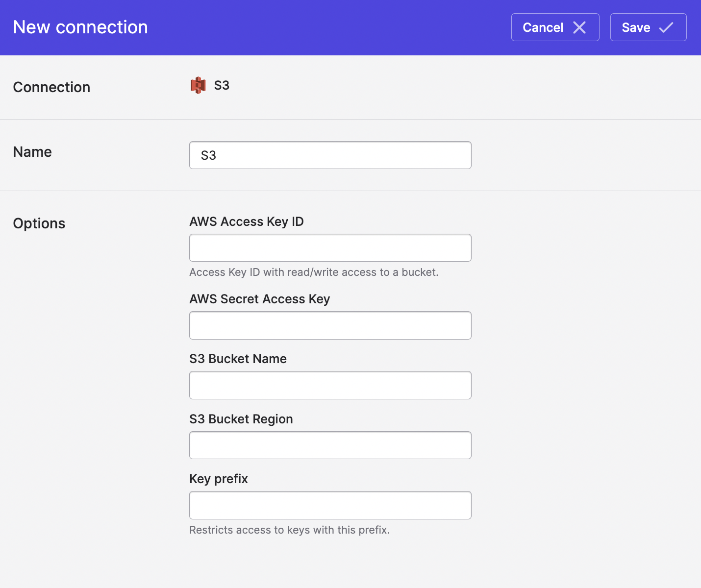This screenshot has height=588, width=701.
Task: Click the 'New connection' header title
Action: [x=80, y=27]
